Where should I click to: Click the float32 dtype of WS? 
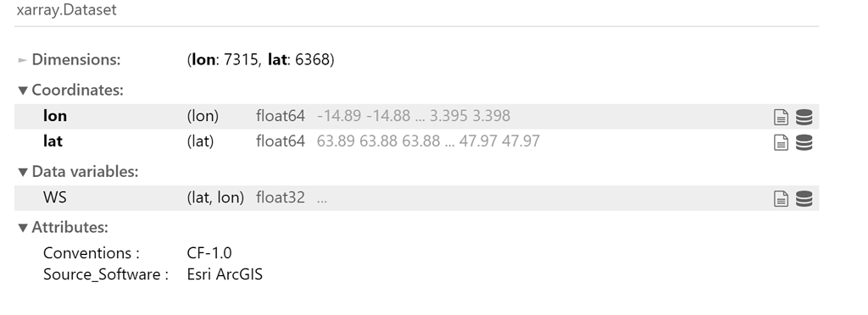280,197
